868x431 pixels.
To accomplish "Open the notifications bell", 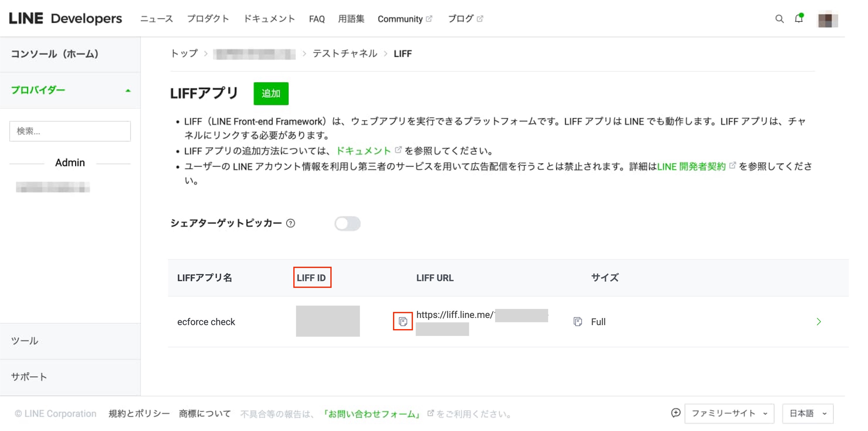I will [799, 18].
